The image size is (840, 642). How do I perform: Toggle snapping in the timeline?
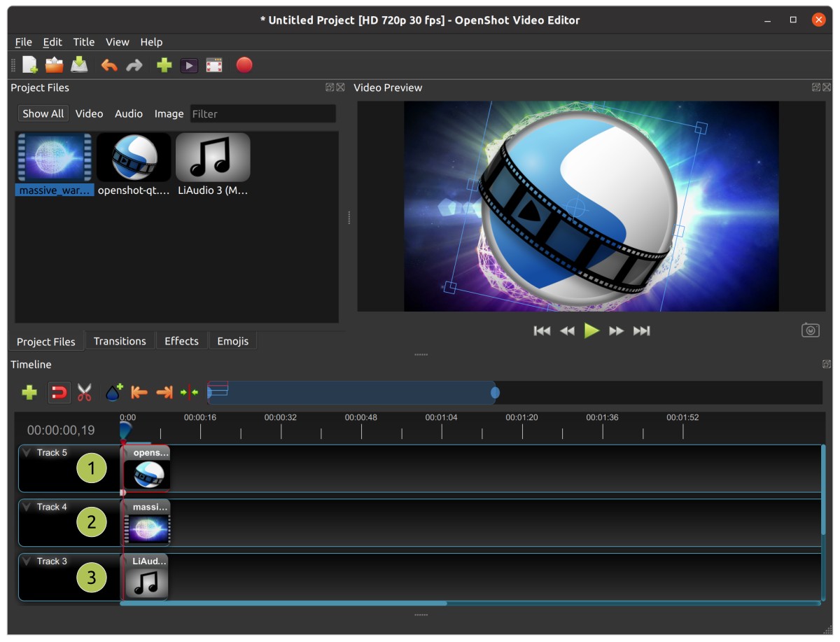coord(59,392)
